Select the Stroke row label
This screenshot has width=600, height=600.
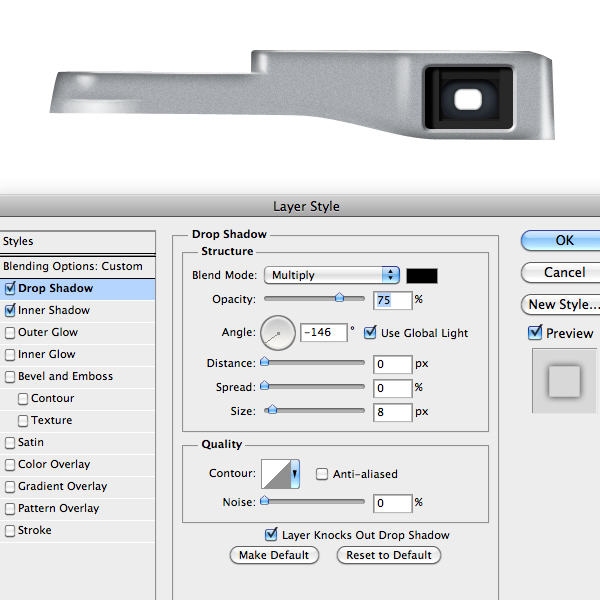click(x=34, y=530)
